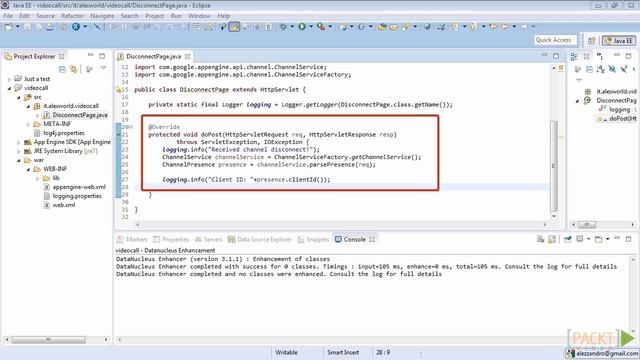This screenshot has width=640, height=360.
Task: Click the green Run toolbar icon
Action: 302,27
